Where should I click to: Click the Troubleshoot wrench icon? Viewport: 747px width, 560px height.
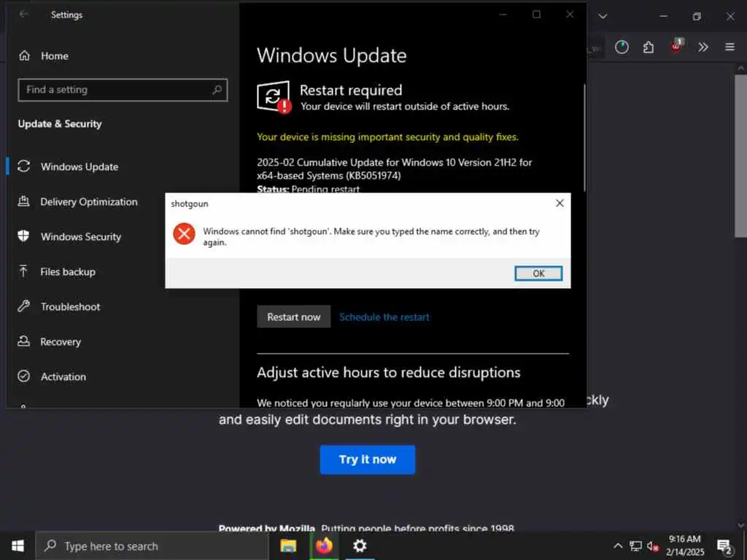[x=24, y=306]
